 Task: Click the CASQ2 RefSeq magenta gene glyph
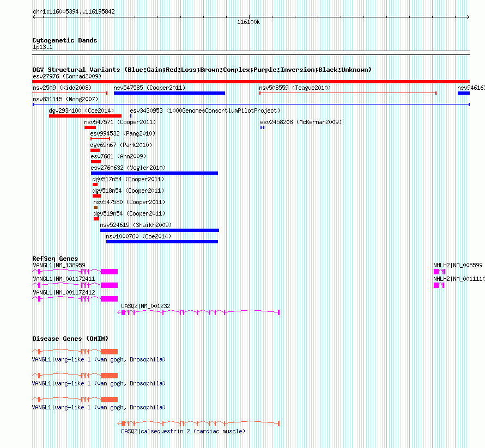[198, 312]
